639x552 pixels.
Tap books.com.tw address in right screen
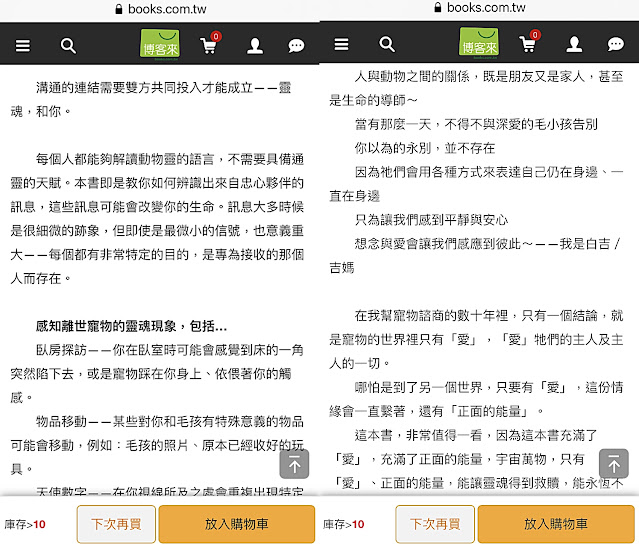(486, 7)
